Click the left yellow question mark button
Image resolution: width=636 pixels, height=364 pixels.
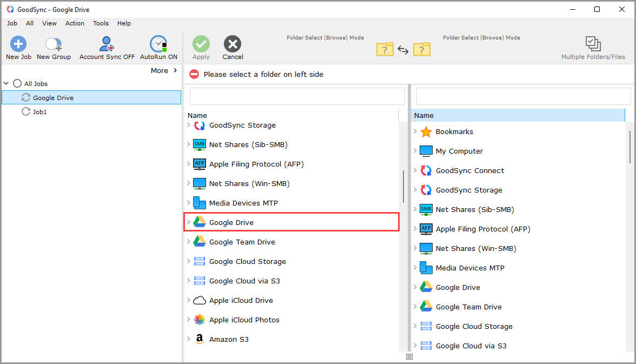(385, 49)
